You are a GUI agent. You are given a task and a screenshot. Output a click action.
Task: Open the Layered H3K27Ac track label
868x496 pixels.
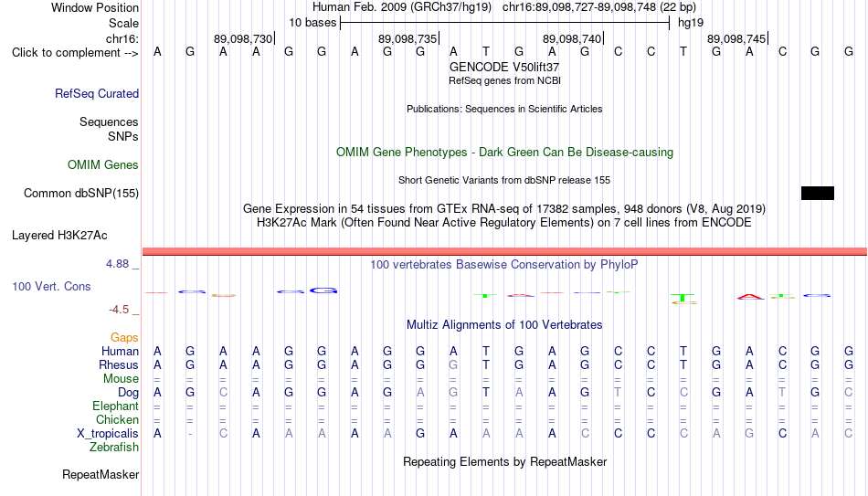tap(59, 236)
